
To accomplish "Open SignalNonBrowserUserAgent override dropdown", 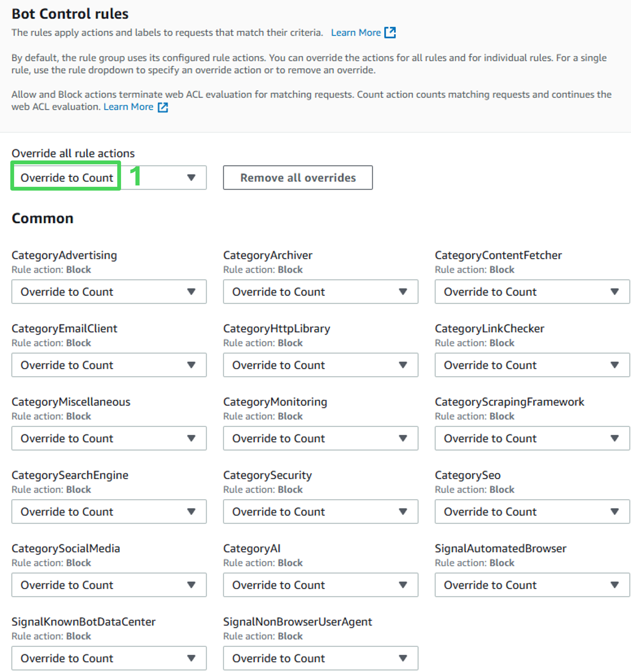I will tap(320, 658).
